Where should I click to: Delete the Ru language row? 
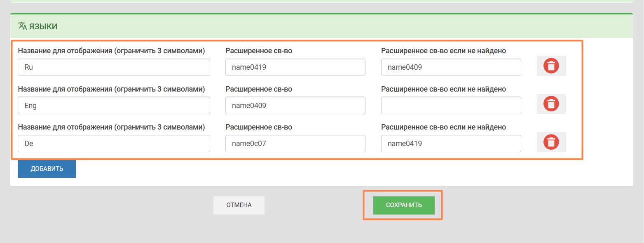551,66
